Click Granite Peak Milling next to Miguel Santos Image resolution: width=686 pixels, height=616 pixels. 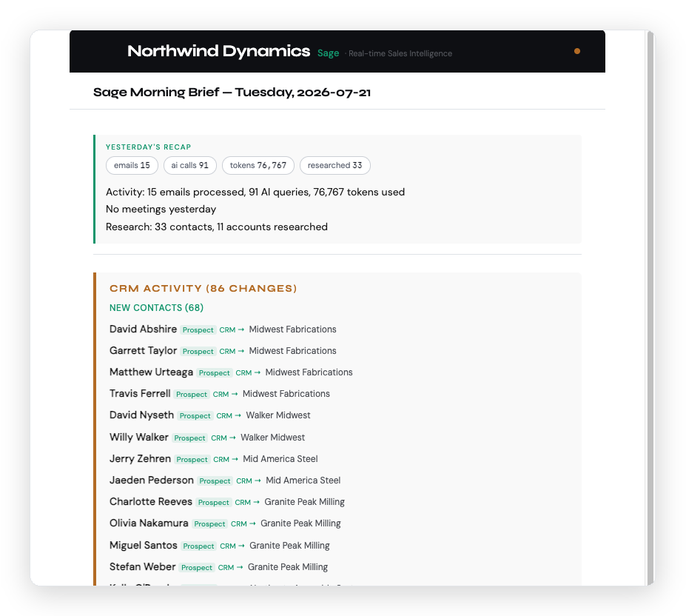(x=289, y=546)
